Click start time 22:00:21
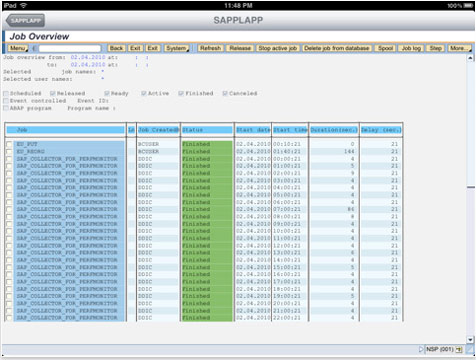Image resolution: width=476 pixels, height=360 pixels. 287,318
